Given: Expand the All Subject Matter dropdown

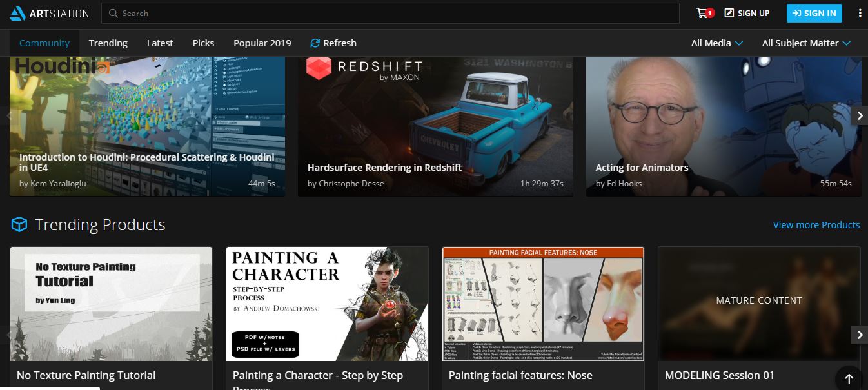Looking at the screenshot, I should (x=806, y=43).
